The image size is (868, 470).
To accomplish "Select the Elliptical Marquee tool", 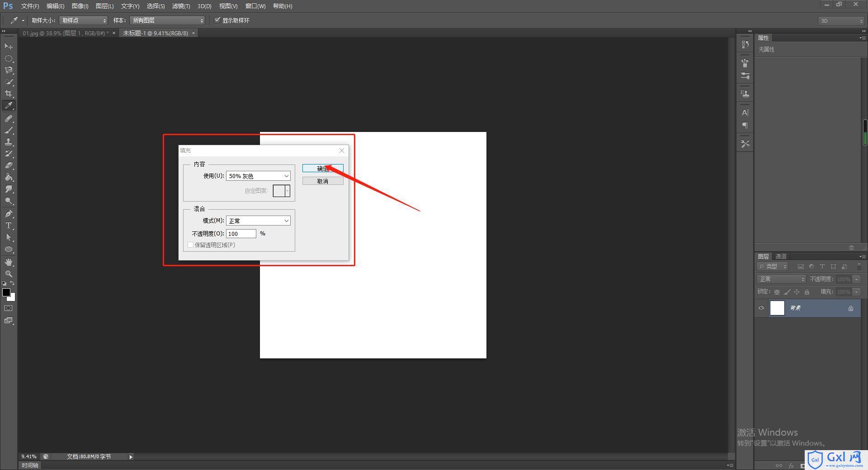I will coord(9,58).
